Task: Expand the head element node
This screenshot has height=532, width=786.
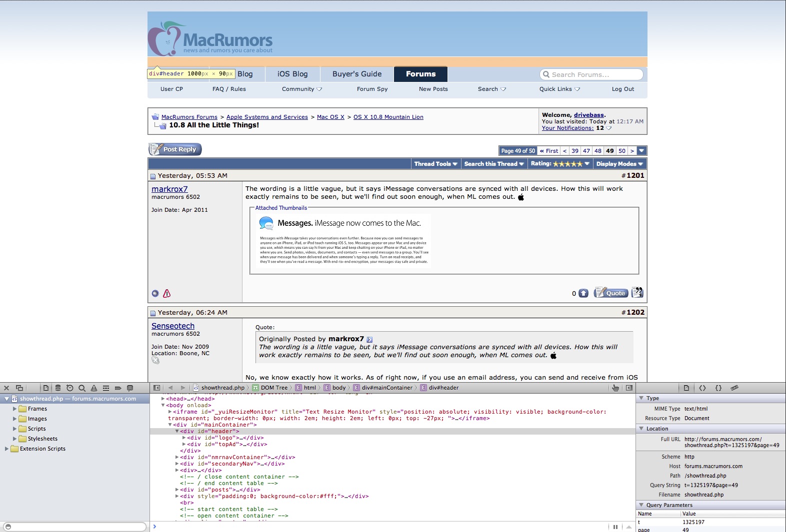Action: pos(163,399)
